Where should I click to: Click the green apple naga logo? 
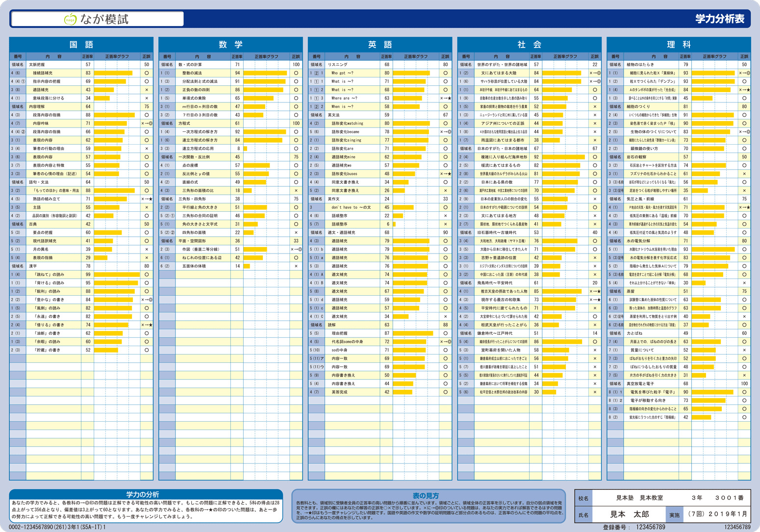71,19
